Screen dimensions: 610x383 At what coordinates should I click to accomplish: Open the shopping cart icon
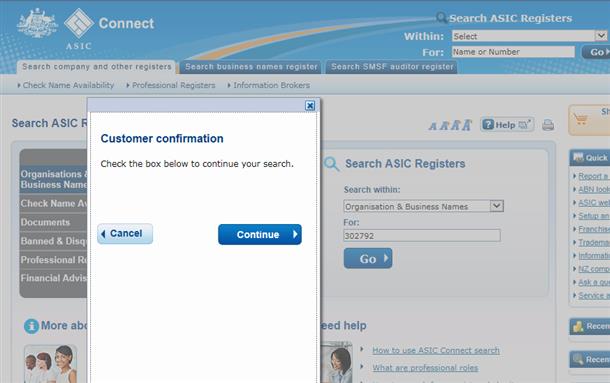pyautogui.click(x=580, y=119)
